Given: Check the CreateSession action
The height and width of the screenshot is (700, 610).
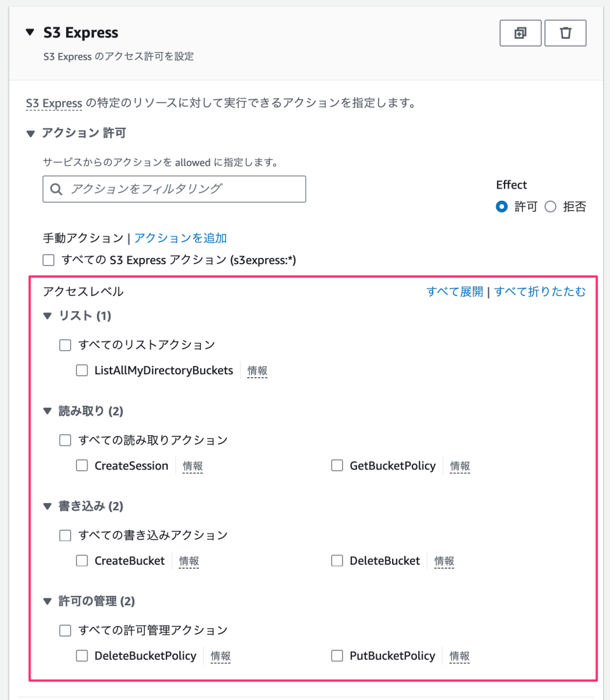Looking at the screenshot, I should 81,465.
